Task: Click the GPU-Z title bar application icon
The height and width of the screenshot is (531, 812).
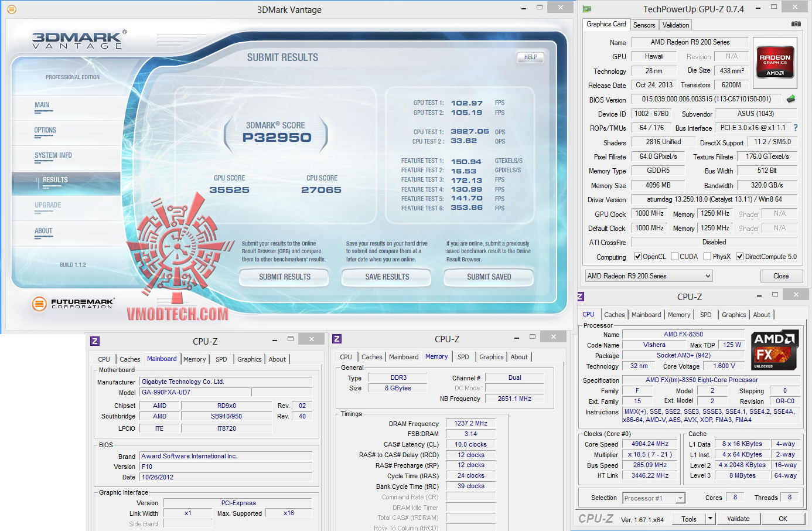Action: point(586,9)
